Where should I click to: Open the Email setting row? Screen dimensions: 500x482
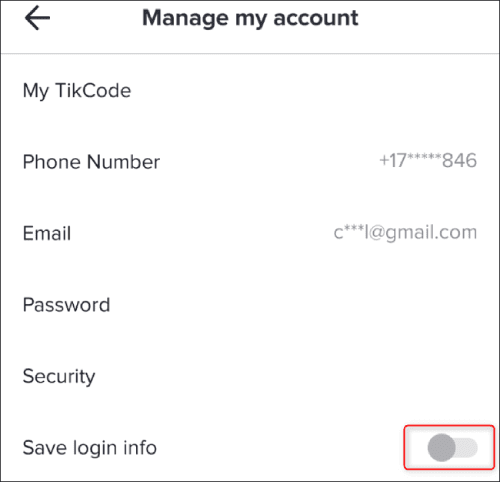click(250, 233)
